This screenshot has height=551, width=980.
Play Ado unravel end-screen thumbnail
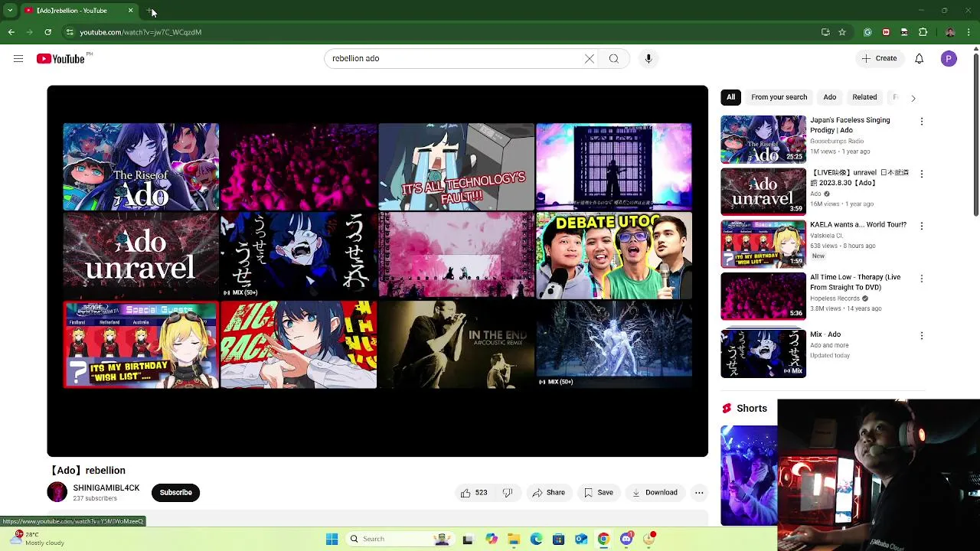(141, 256)
